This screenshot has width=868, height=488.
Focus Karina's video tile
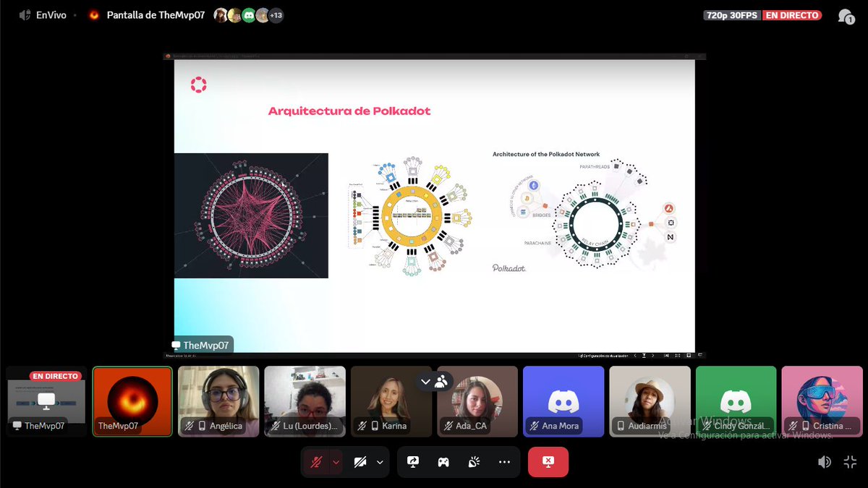(x=391, y=401)
